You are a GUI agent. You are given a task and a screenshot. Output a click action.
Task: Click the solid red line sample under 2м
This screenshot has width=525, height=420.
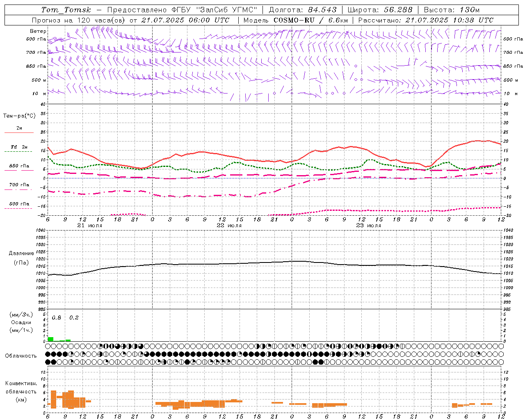pyautogui.click(x=19, y=133)
